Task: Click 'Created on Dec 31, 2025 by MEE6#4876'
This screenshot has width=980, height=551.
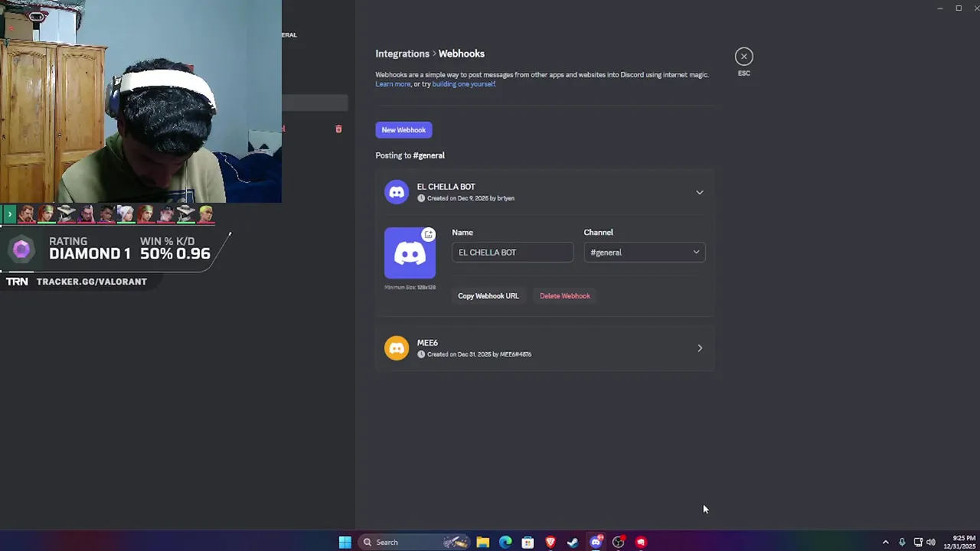Action: [x=479, y=354]
